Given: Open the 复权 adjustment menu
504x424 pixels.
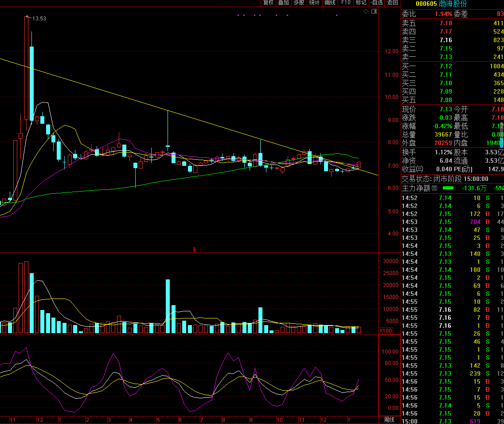Looking at the screenshot, I should pyautogui.click(x=268, y=3).
